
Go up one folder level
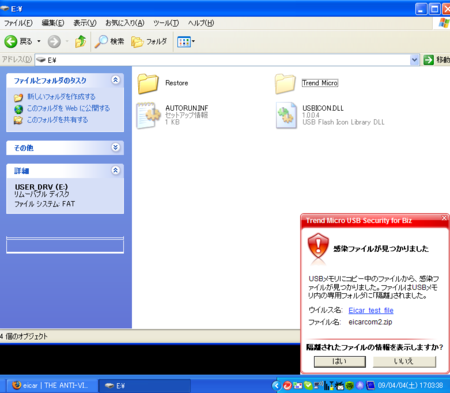point(80,41)
